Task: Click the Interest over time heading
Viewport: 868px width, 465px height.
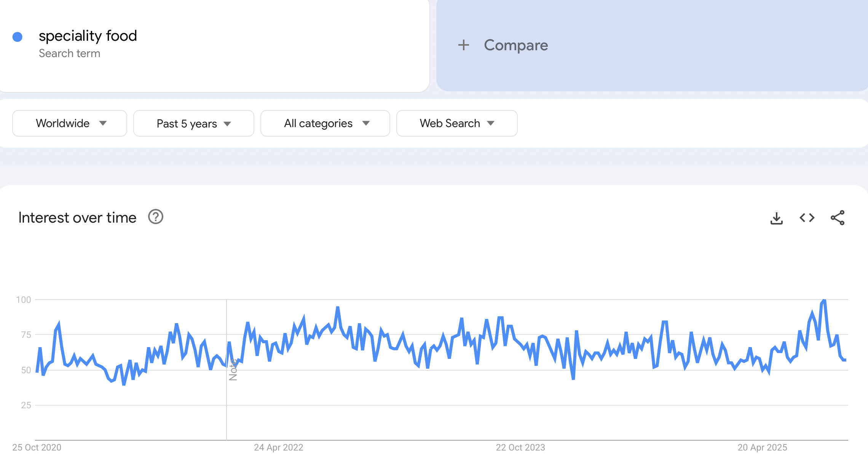Action: [77, 217]
